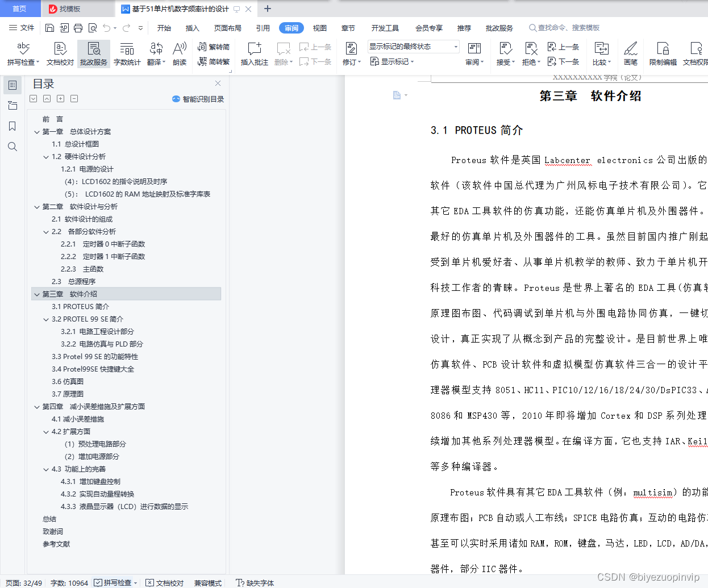Click 页面: 32/49 in the status bar

pos(24,583)
